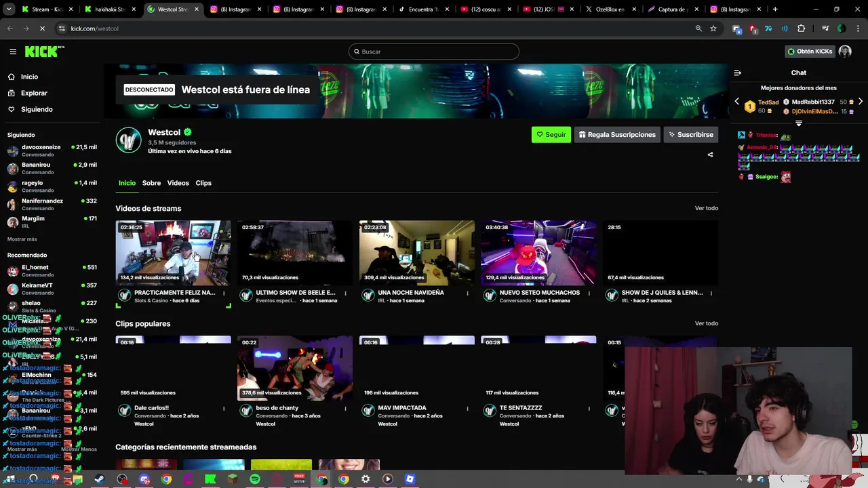
Task: Open Explorar in the left sidebar
Action: point(34,93)
